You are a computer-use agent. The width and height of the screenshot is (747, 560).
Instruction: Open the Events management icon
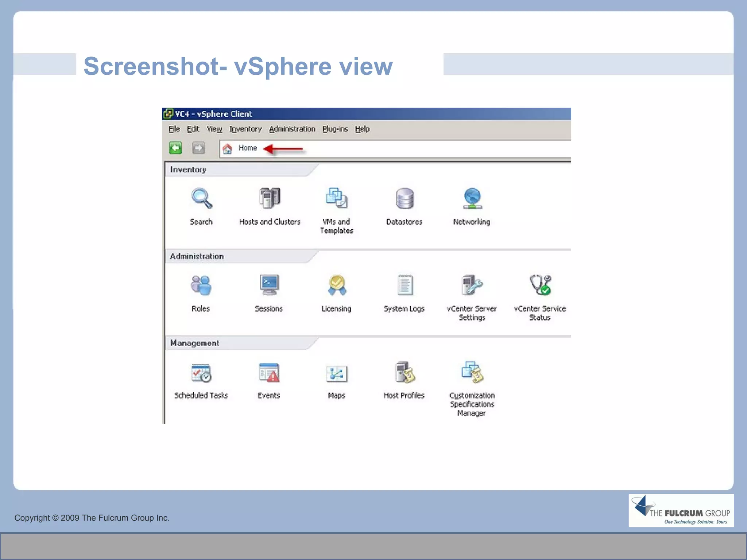coord(269,373)
